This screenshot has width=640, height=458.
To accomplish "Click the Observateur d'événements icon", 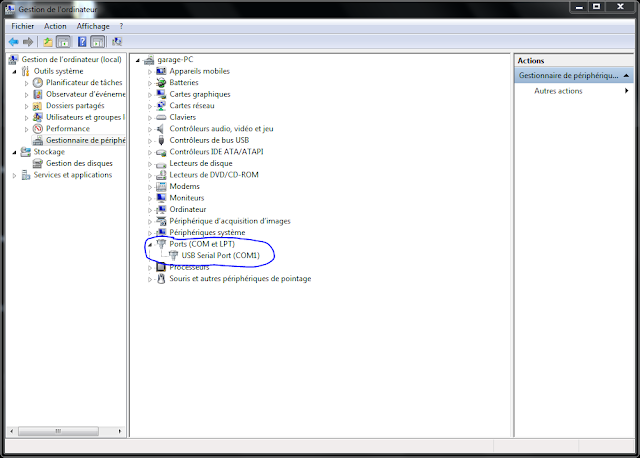I will (x=38, y=94).
